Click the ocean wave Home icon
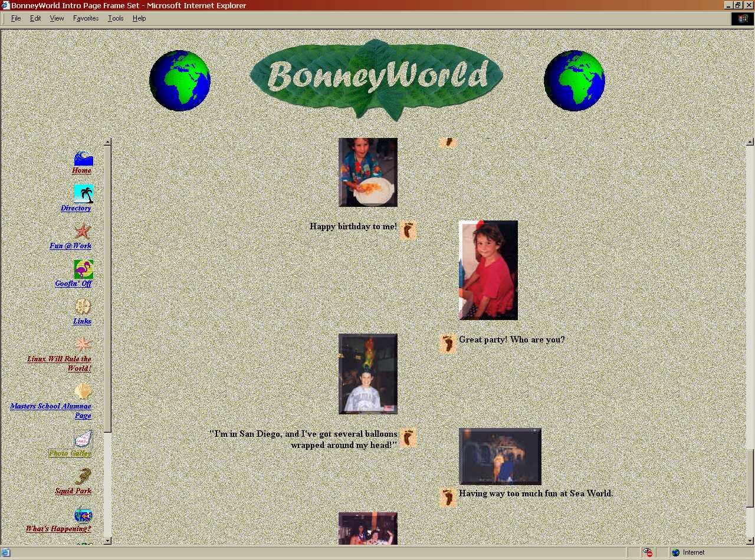 tap(83, 158)
